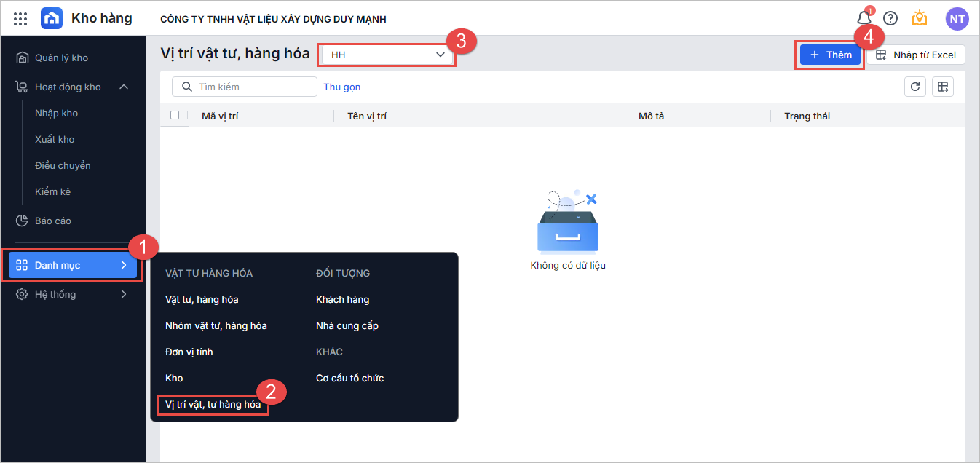Go to Nhập kho submenu
This screenshot has height=463, width=980.
56,113
